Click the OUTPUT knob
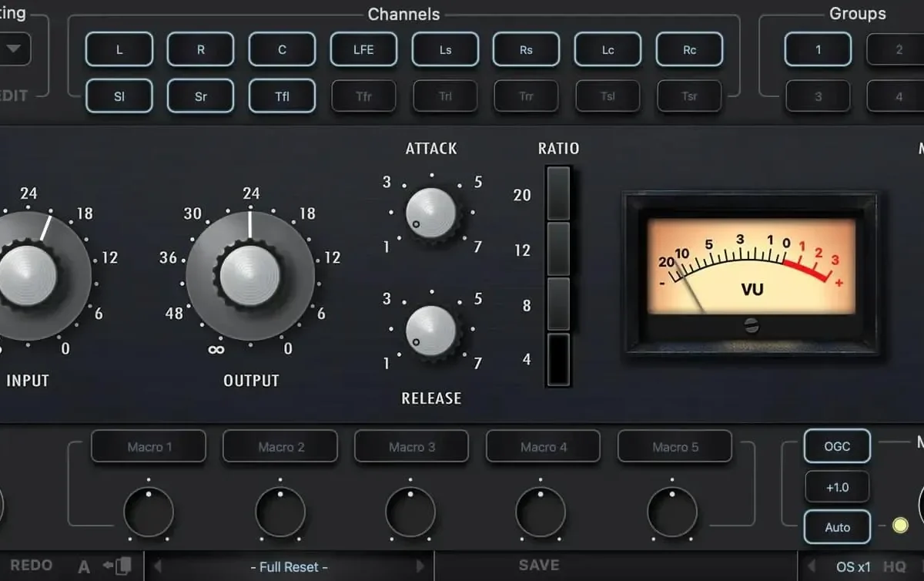924x581 pixels. (x=250, y=275)
